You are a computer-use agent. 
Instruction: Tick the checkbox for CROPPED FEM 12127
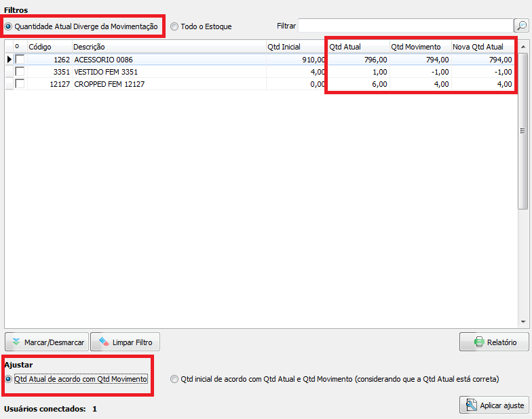(x=20, y=84)
